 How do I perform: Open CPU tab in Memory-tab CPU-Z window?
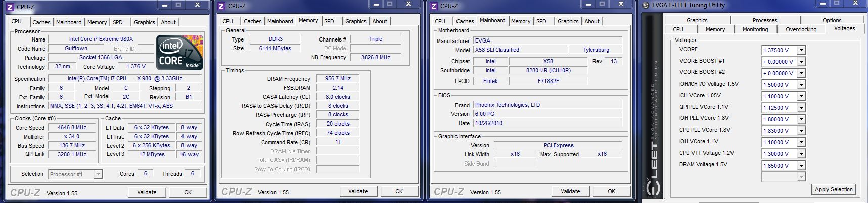tap(227, 21)
